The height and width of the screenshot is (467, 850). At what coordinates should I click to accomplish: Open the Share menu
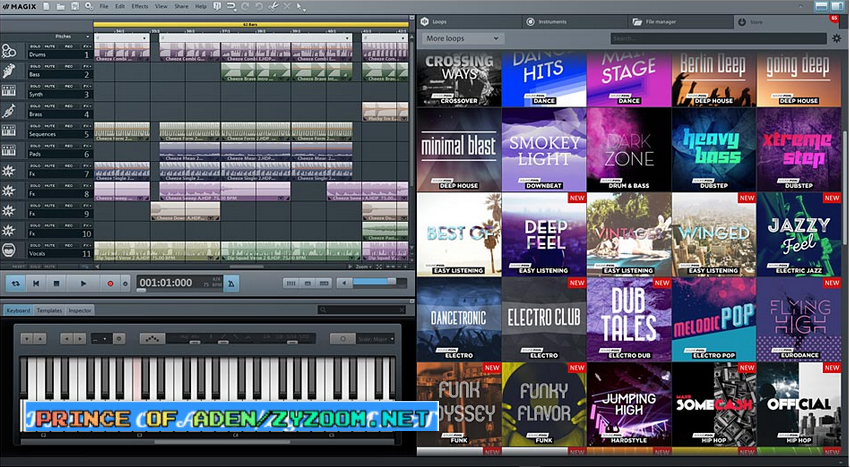(181, 7)
